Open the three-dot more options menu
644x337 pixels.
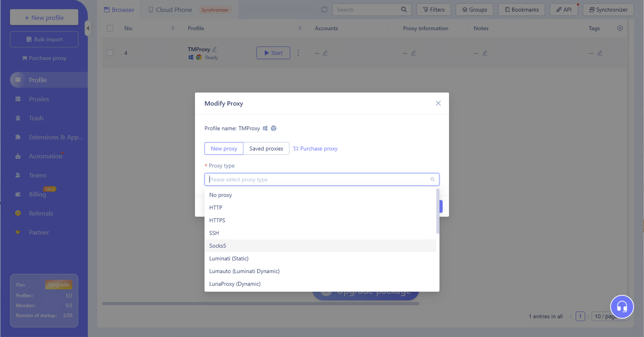tap(298, 53)
